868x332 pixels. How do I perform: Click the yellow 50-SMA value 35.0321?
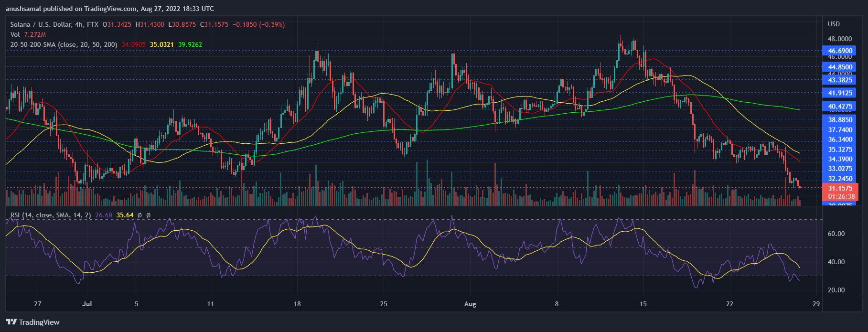coord(161,44)
